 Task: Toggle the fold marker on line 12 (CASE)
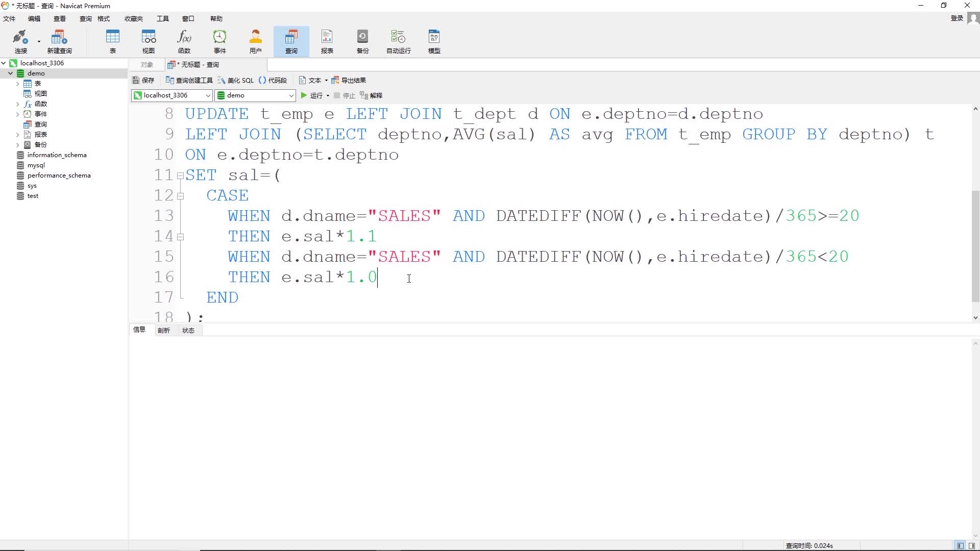(x=180, y=196)
